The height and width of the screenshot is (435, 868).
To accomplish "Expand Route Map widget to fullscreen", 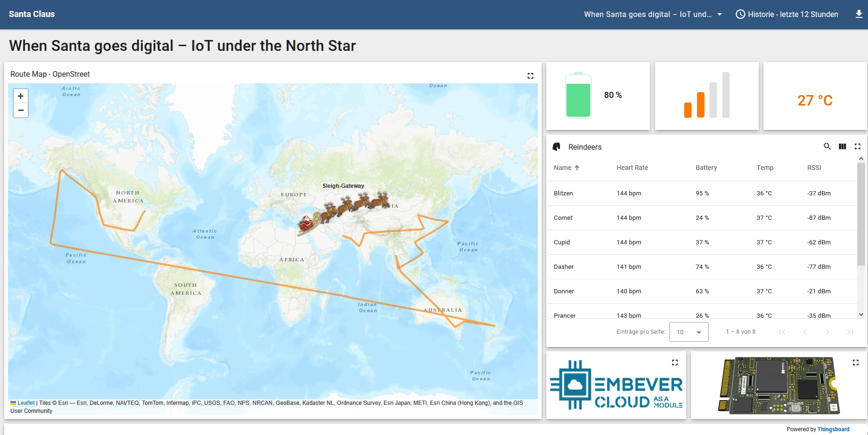I will coord(530,76).
